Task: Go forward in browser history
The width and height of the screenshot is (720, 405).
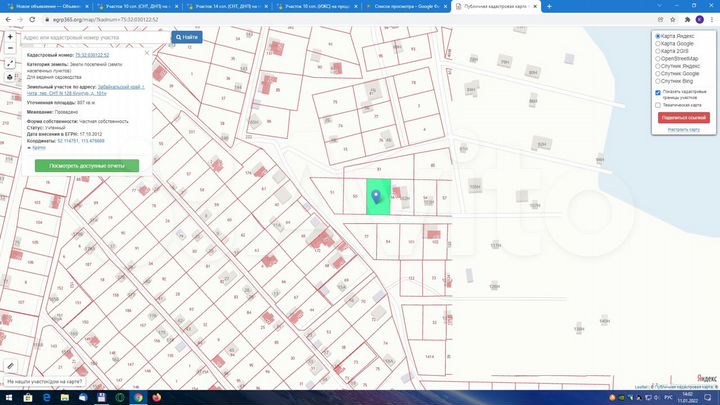Action: (20, 20)
